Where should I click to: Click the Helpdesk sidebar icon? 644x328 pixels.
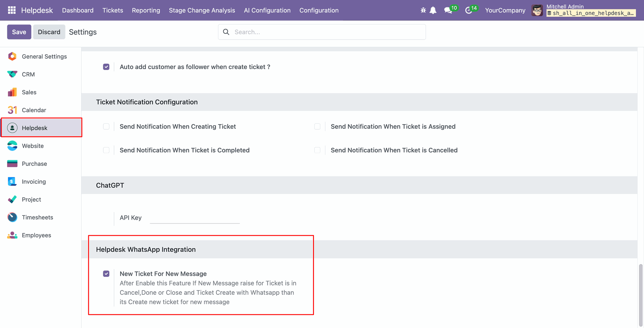[12, 128]
